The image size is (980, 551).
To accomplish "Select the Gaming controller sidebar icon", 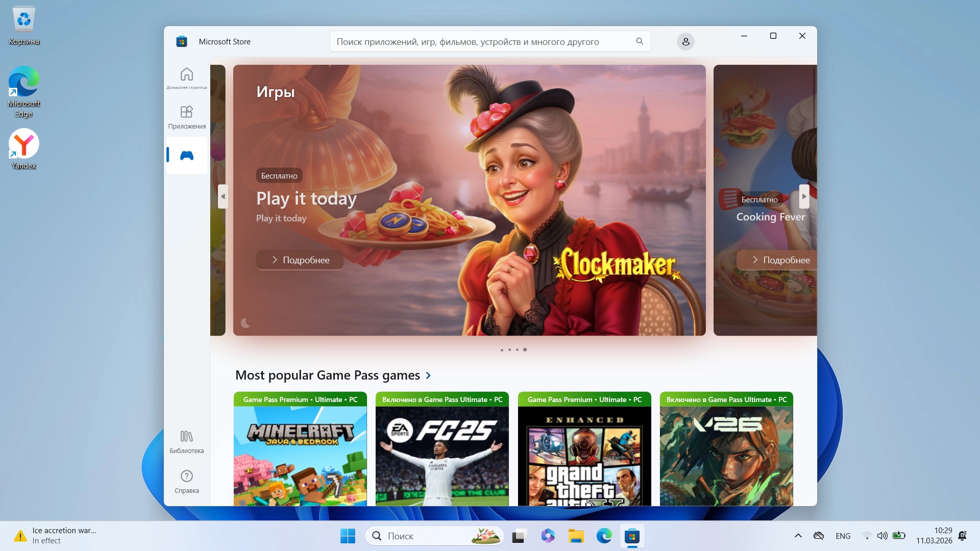I will (x=187, y=155).
